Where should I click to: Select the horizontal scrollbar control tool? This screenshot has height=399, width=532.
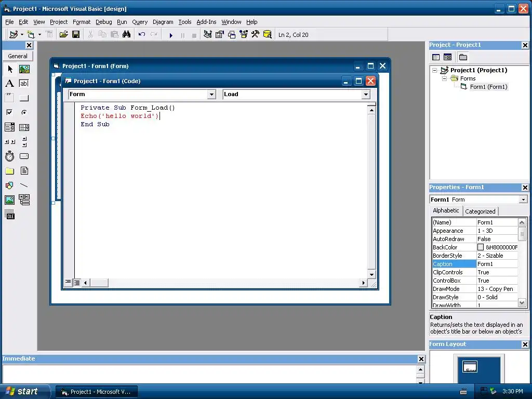point(10,142)
